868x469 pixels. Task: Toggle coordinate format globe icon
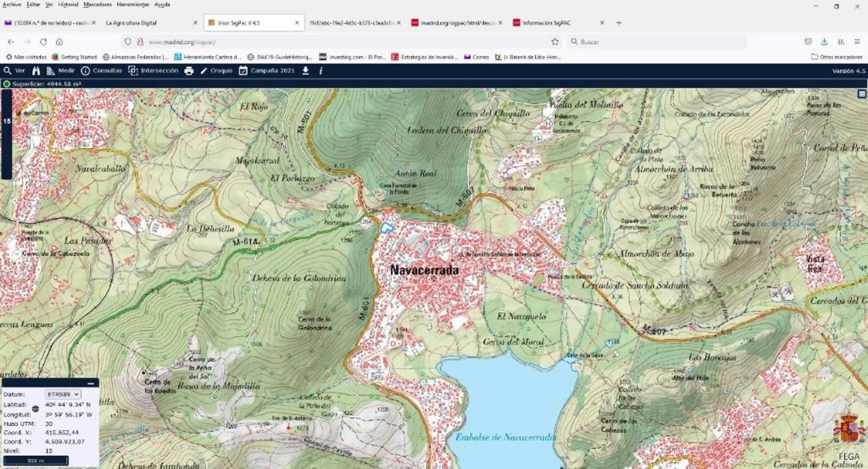[35, 409]
